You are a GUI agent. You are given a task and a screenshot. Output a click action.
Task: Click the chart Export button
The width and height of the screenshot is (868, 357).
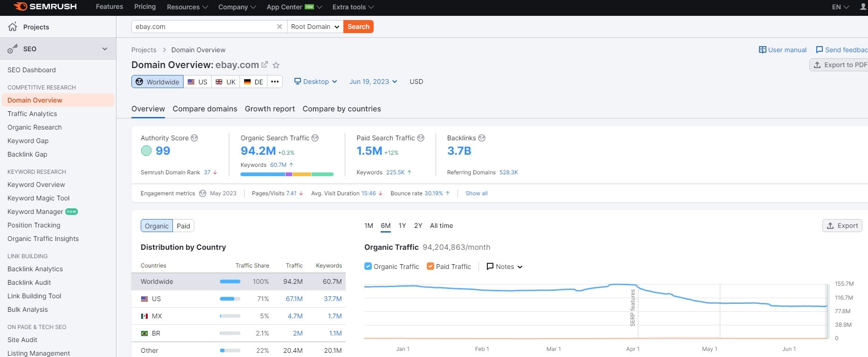click(x=842, y=226)
